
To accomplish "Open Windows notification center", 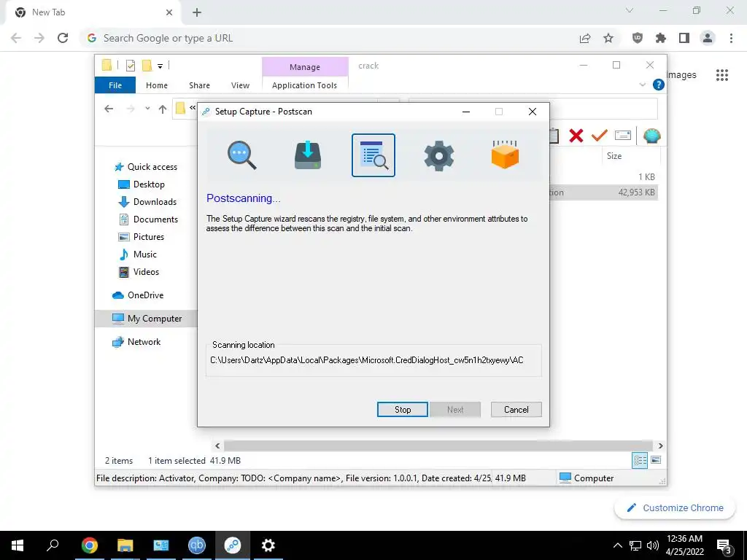I will (x=724, y=546).
